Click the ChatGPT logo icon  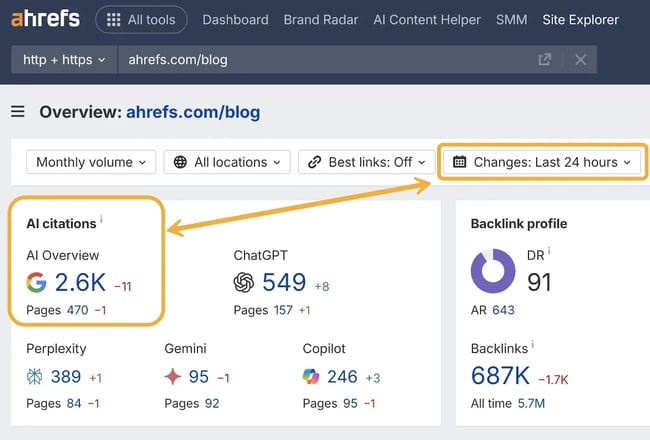(244, 282)
